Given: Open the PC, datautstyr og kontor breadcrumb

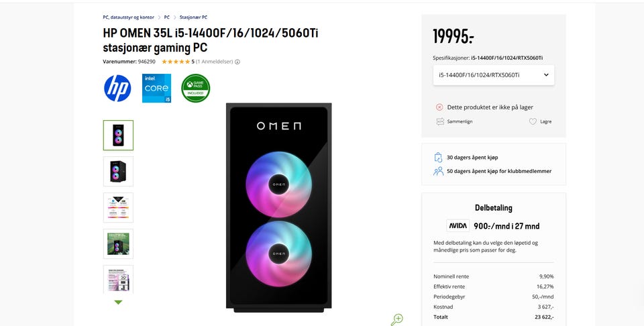Looking at the screenshot, I should point(128,17).
